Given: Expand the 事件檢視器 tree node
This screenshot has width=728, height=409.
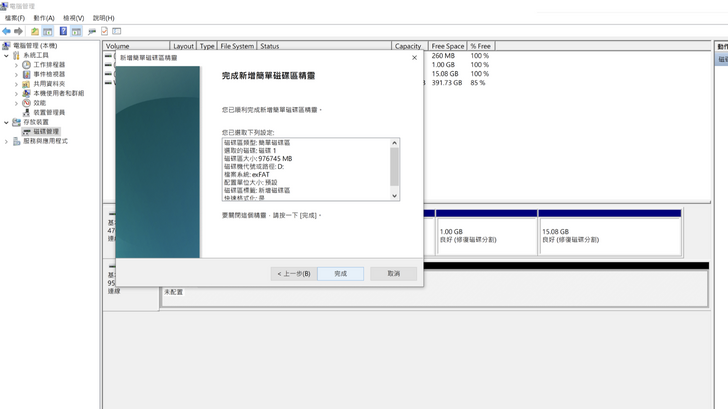Looking at the screenshot, I should 16,74.
